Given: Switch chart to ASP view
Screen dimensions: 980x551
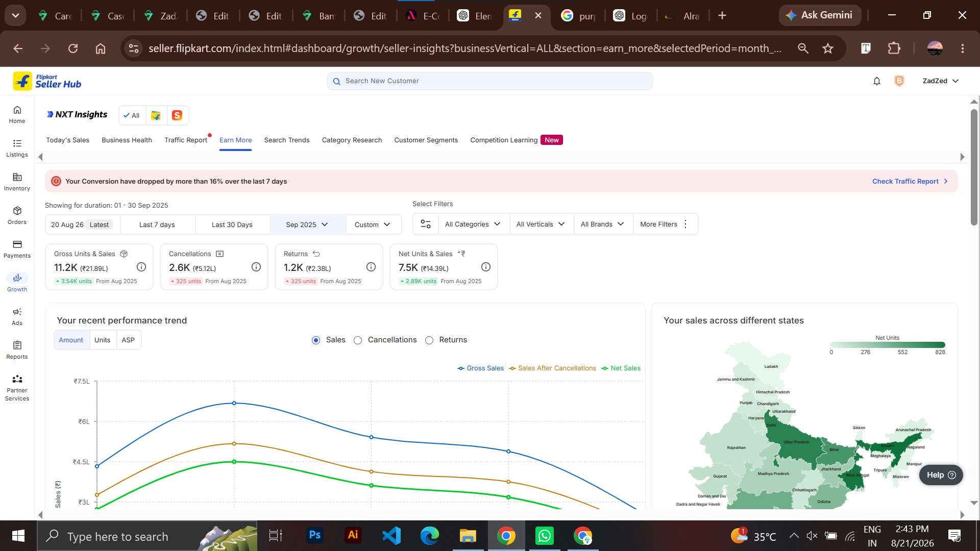Looking at the screenshot, I should pos(128,340).
